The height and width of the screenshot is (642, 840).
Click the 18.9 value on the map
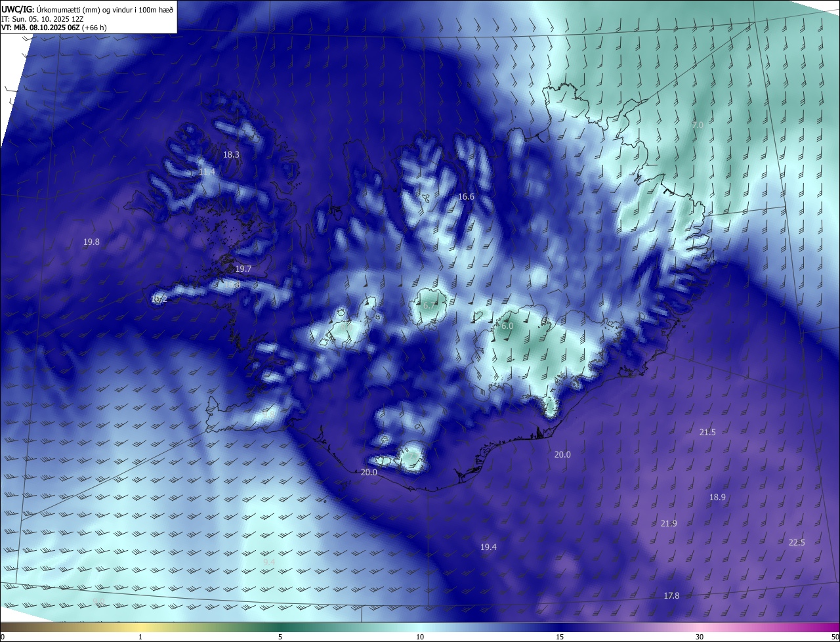[x=717, y=498]
